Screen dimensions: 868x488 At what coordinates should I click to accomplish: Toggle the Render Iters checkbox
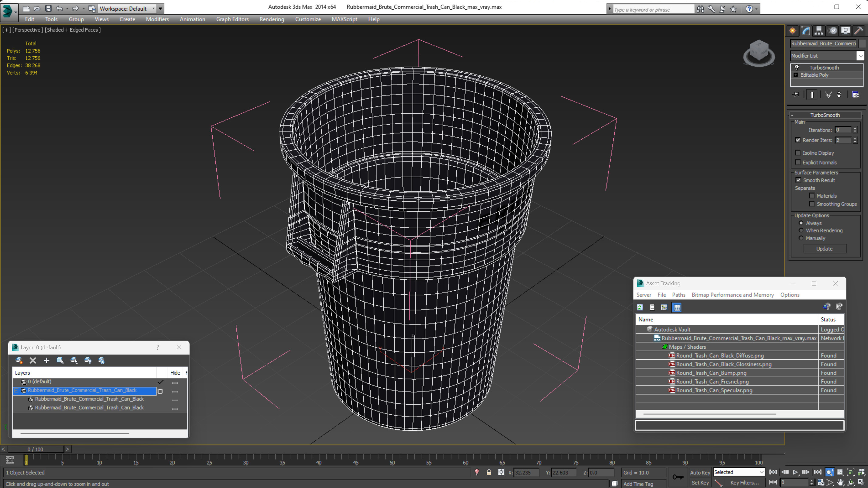click(x=798, y=140)
